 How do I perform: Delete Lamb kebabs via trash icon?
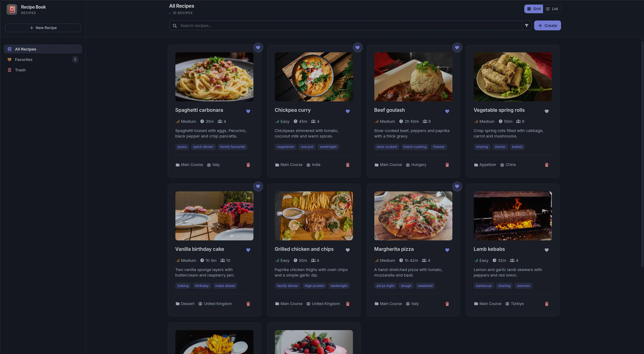point(547,304)
